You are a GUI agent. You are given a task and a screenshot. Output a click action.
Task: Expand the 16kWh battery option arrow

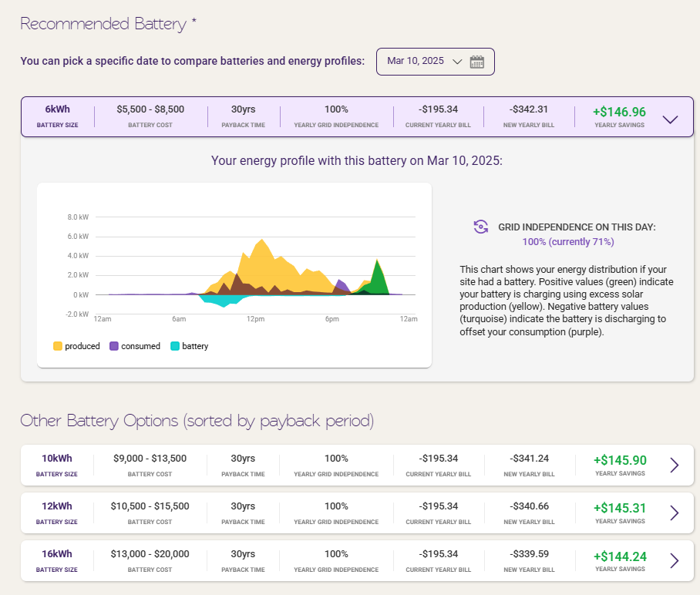[x=674, y=560]
